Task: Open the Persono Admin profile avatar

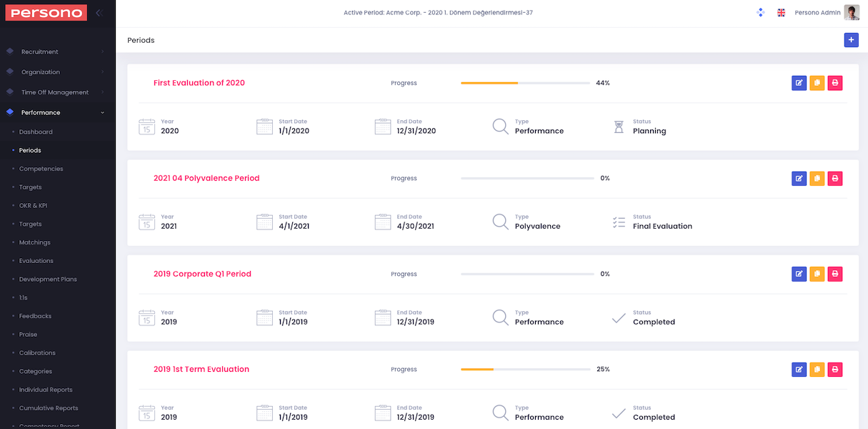Action: pos(852,12)
